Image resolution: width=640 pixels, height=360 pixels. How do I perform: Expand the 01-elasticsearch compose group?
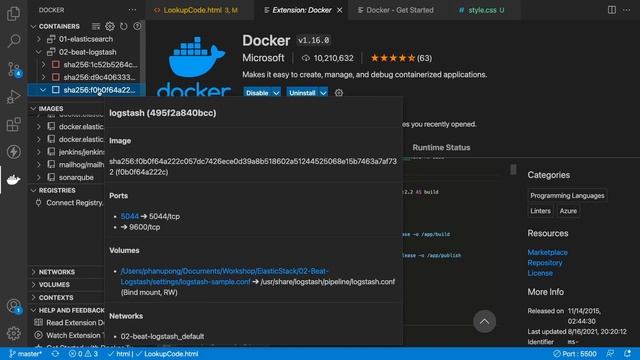[x=39, y=39]
